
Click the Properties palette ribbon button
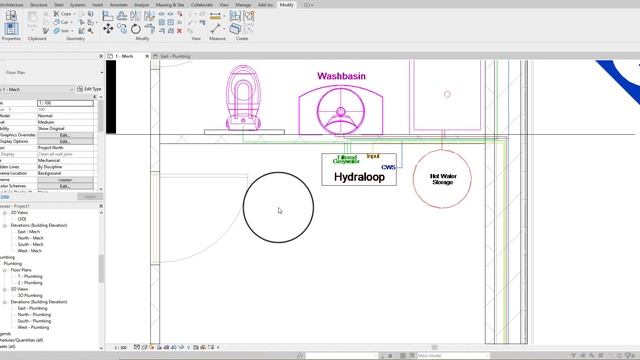11,29
